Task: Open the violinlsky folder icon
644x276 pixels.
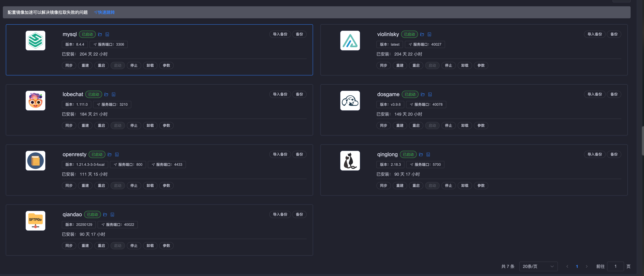Action: (422, 34)
